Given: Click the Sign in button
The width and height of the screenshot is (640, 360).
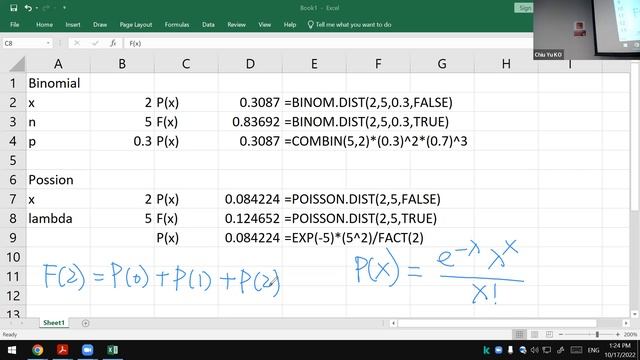Looking at the screenshot, I should [x=524, y=8].
